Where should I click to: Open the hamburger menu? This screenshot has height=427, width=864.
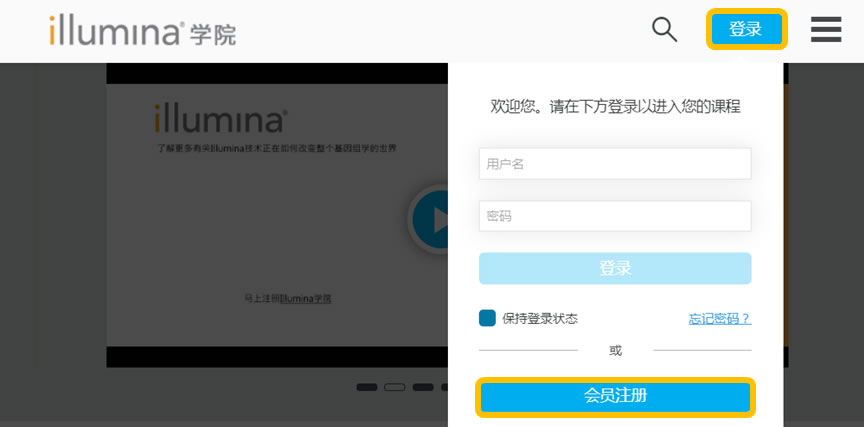825,29
